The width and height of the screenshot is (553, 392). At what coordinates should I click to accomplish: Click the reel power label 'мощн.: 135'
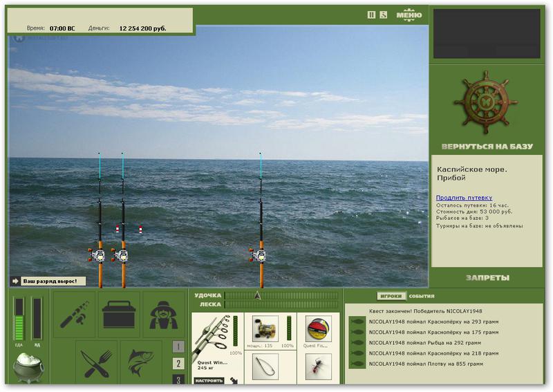tap(260, 346)
